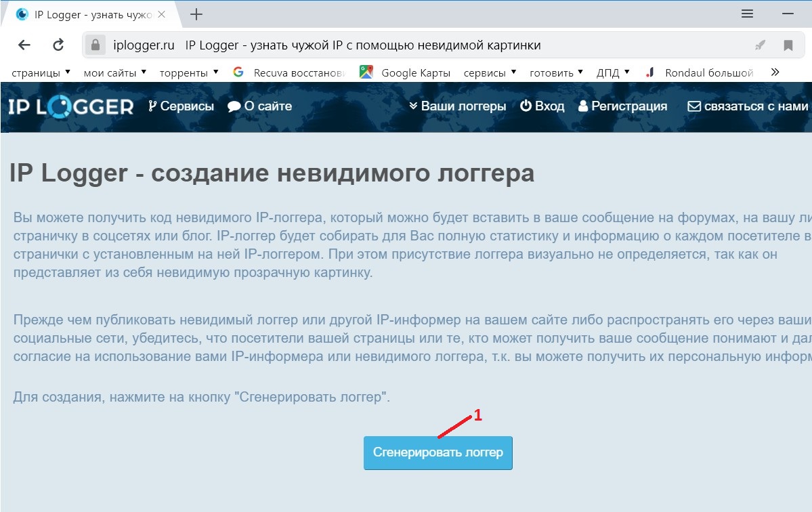The image size is (812, 512).
Task: Minimize the browser window
Action: (788, 14)
